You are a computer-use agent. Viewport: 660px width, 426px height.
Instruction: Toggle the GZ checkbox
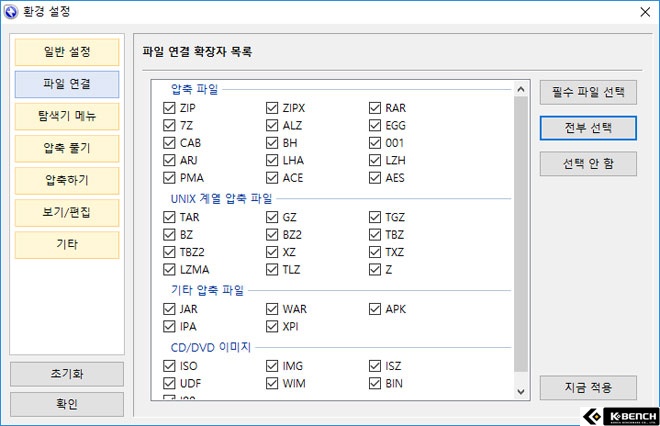(x=272, y=217)
